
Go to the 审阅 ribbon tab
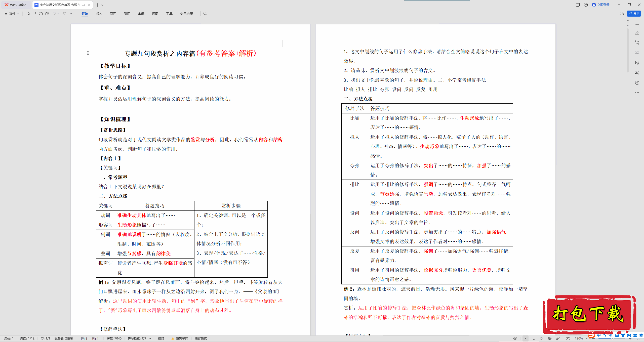(141, 14)
